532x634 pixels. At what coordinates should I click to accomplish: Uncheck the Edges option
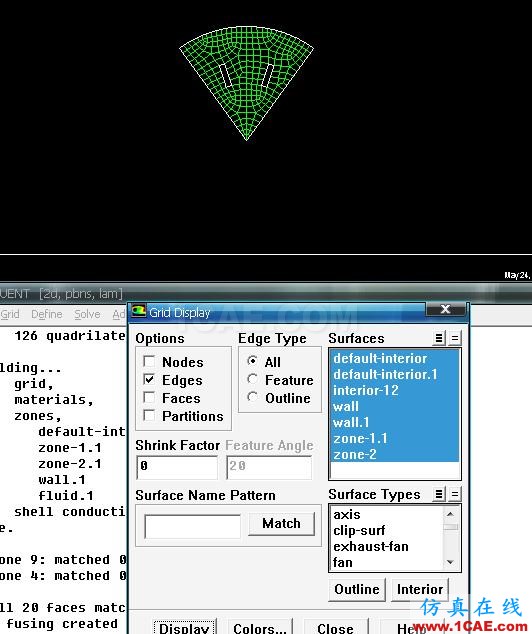(149, 380)
